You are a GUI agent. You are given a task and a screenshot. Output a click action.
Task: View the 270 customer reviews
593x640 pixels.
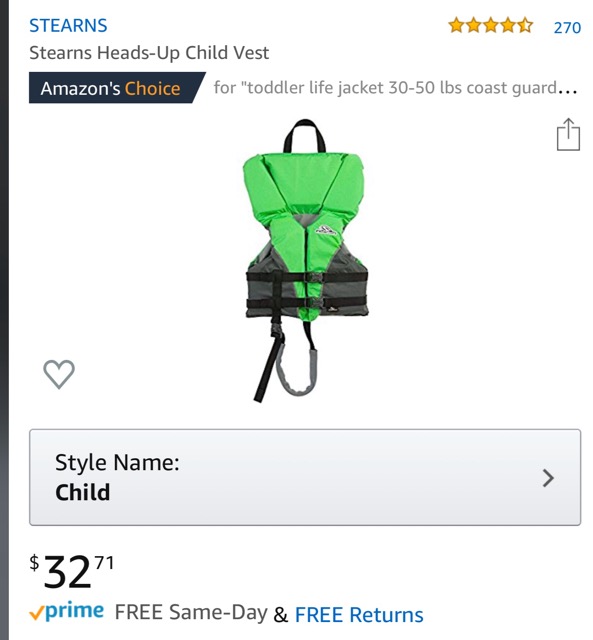pos(567,27)
